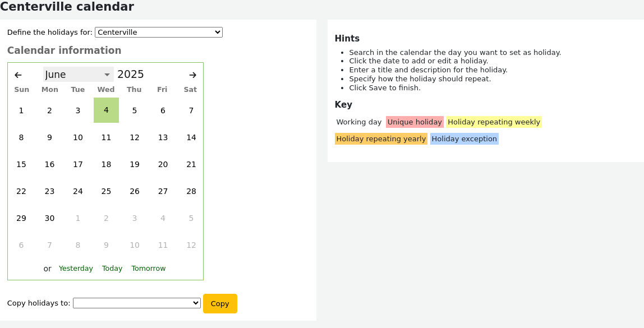644x328 pixels.
Task: Click the Holiday repeating weekly yellow swatch
Action: pos(494,122)
